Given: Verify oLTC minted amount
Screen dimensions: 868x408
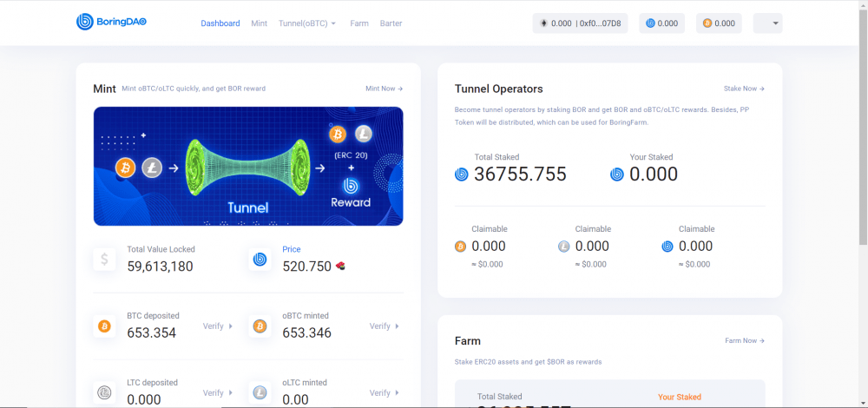Looking at the screenshot, I should click(385, 392).
